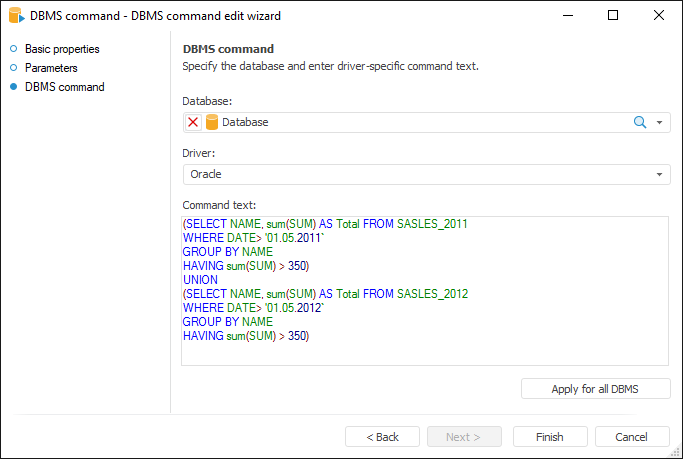Viewport: 685px width, 459px height.
Task: Search databases with the magnifier icon
Action: (640, 122)
